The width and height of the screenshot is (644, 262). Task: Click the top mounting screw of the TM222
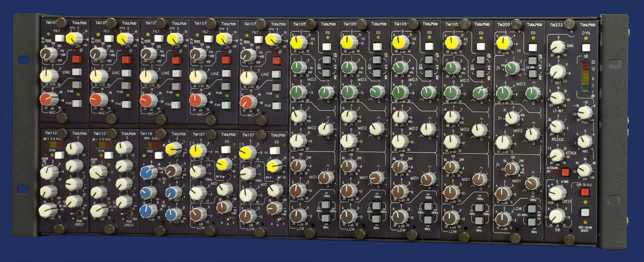coord(570,23)
